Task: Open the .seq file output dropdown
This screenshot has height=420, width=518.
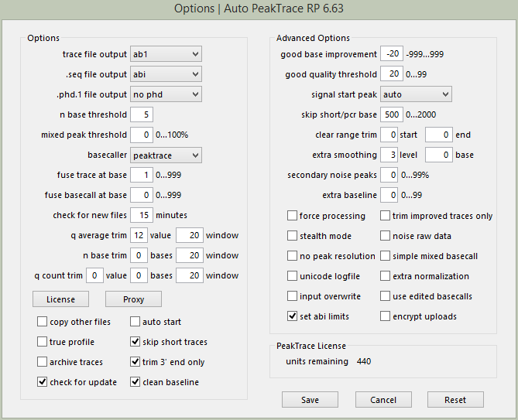Action: coord(166,74)
